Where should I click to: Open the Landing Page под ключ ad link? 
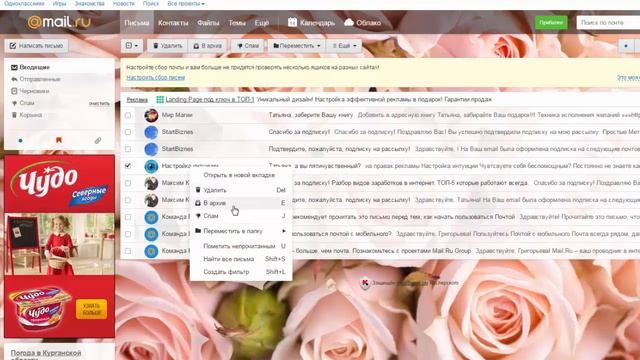point(210,100)
